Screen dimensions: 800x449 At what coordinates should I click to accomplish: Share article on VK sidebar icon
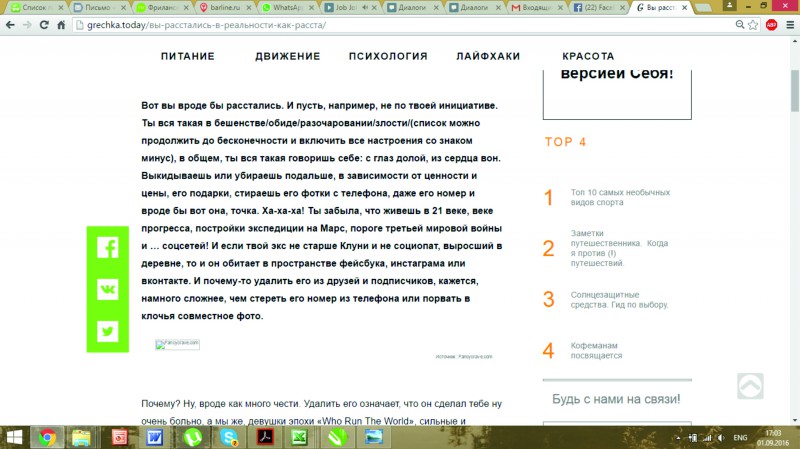tap(108, 289)
